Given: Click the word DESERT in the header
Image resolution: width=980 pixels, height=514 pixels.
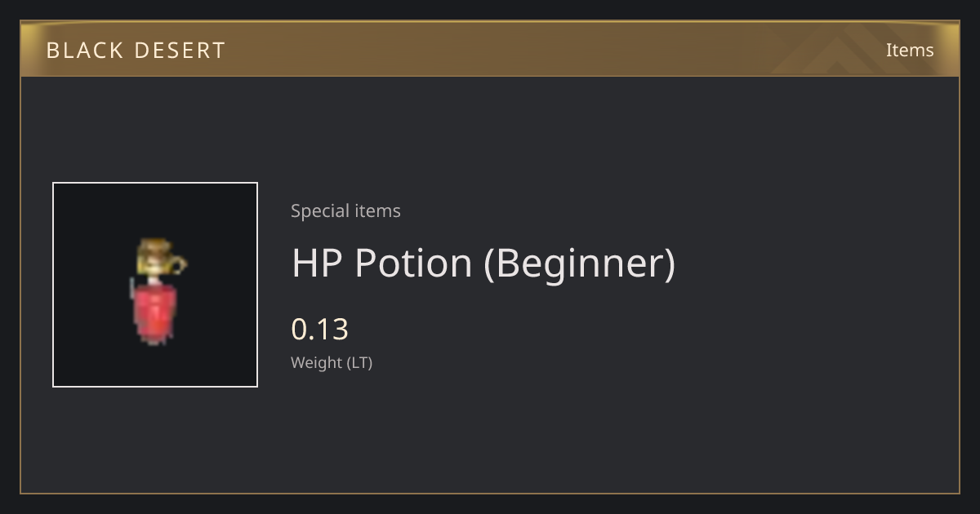Looking at the screenshot, I should click(x=182, y=51).
